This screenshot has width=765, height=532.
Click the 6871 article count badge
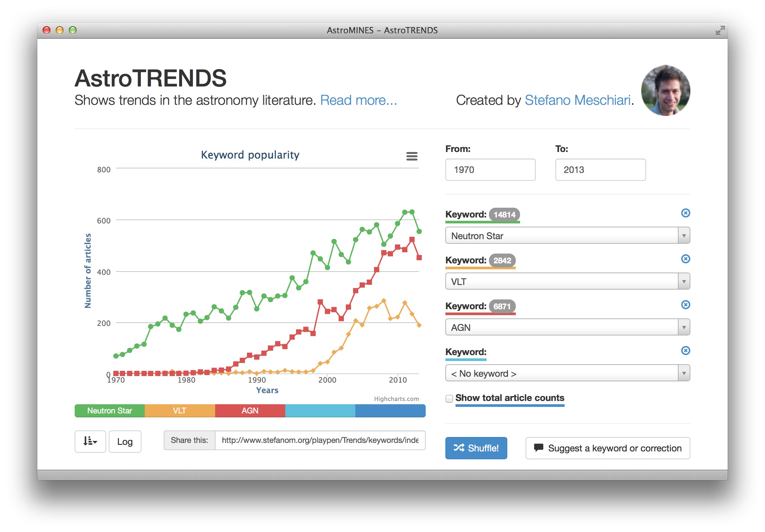tap(502, 306)
